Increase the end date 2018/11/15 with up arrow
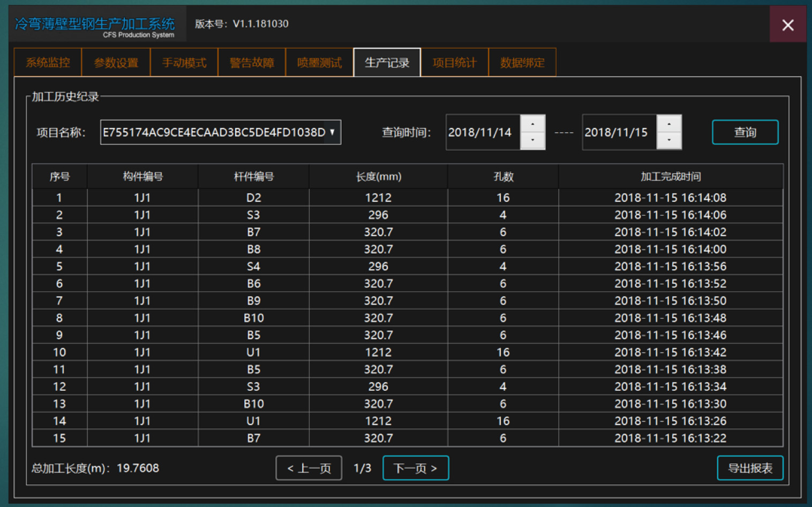Image resolution: width=812 pixels, height=507 pixels. click(669, 124)
